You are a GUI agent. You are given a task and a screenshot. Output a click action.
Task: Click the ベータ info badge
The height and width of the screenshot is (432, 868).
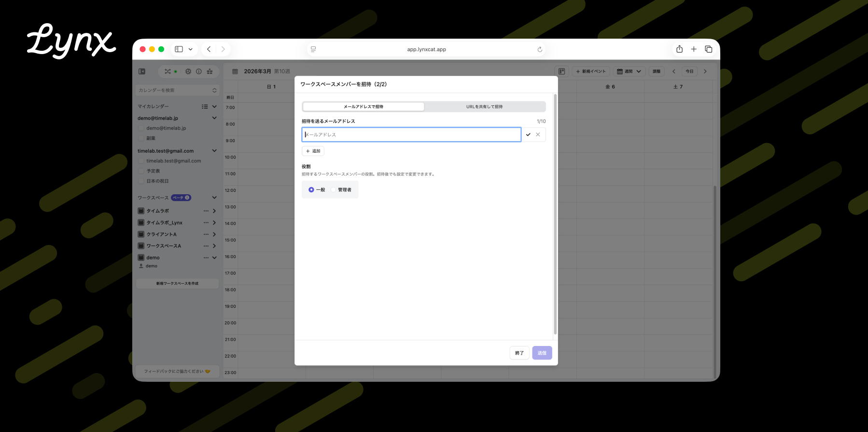pyautogui.click(x=181, y=198)
